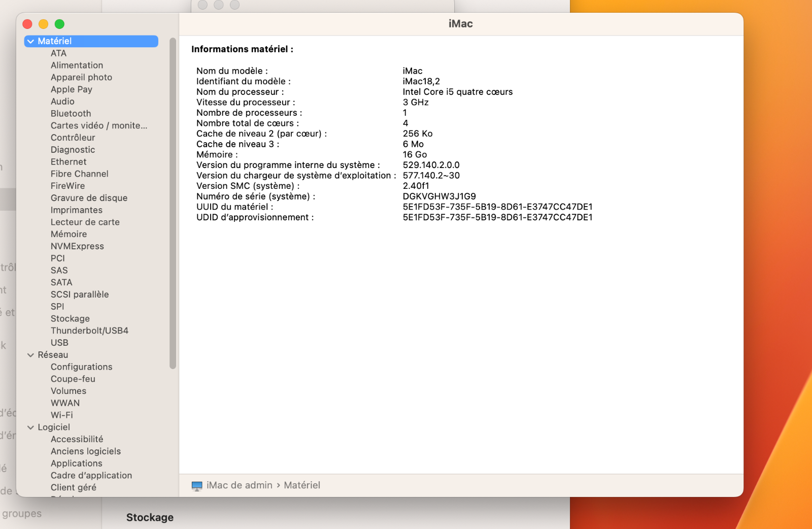
Task: Collapse the Logiciel section chevron
Action: (31, 427)
